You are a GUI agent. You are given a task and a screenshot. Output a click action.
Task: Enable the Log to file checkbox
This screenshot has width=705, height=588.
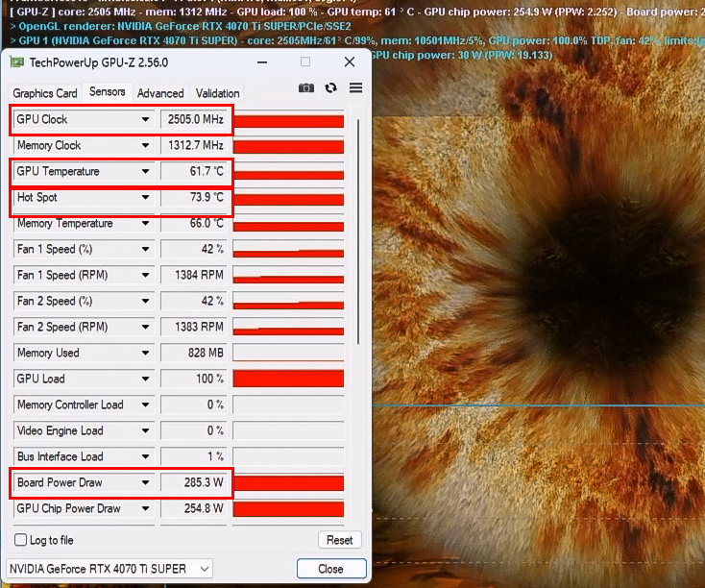tap(21, 540)
